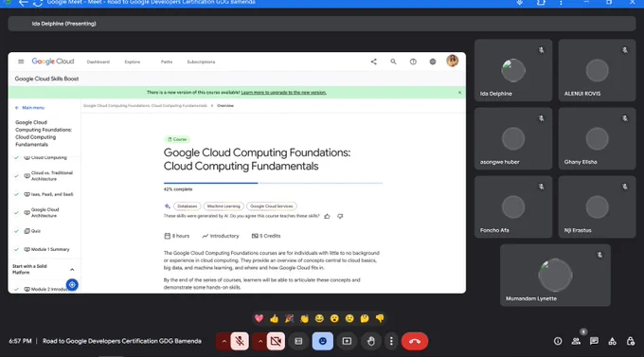Image resolution: width=644 pixels, height=357 pixels.
Task: Click the help question mark icon
Action: (x=413, y=62)
